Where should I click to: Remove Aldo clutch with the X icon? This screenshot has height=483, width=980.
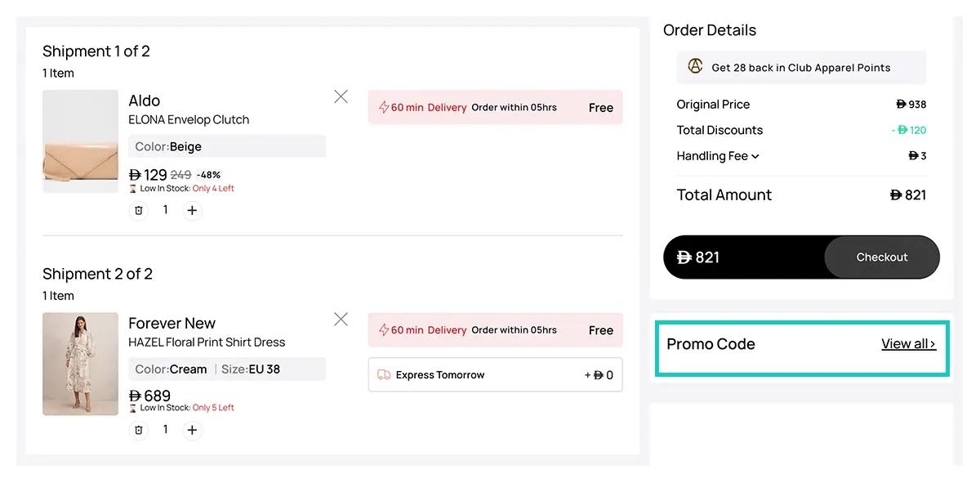point(341,96)
